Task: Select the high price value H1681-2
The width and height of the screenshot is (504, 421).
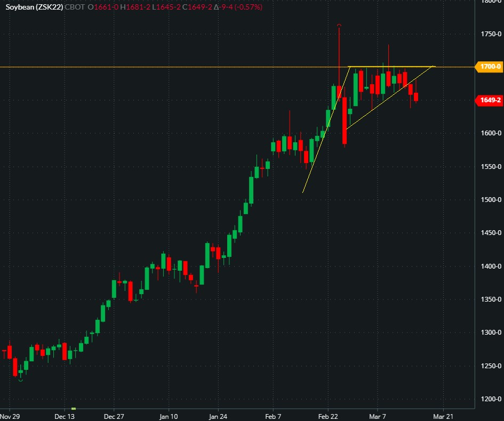Action: coord(136,7)
